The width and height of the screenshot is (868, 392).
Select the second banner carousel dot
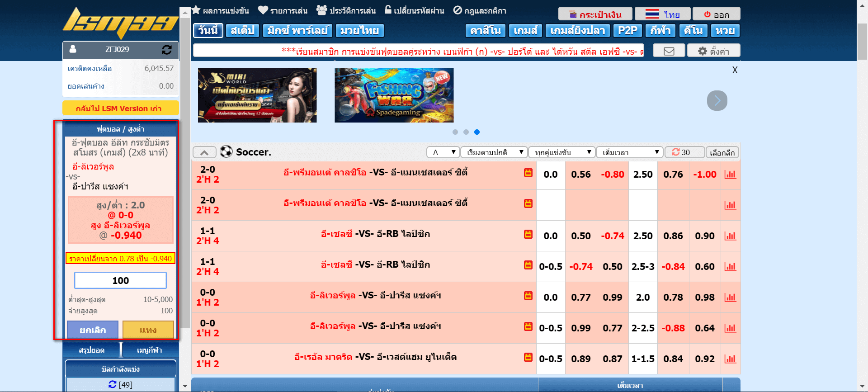(x=466, y=132)
